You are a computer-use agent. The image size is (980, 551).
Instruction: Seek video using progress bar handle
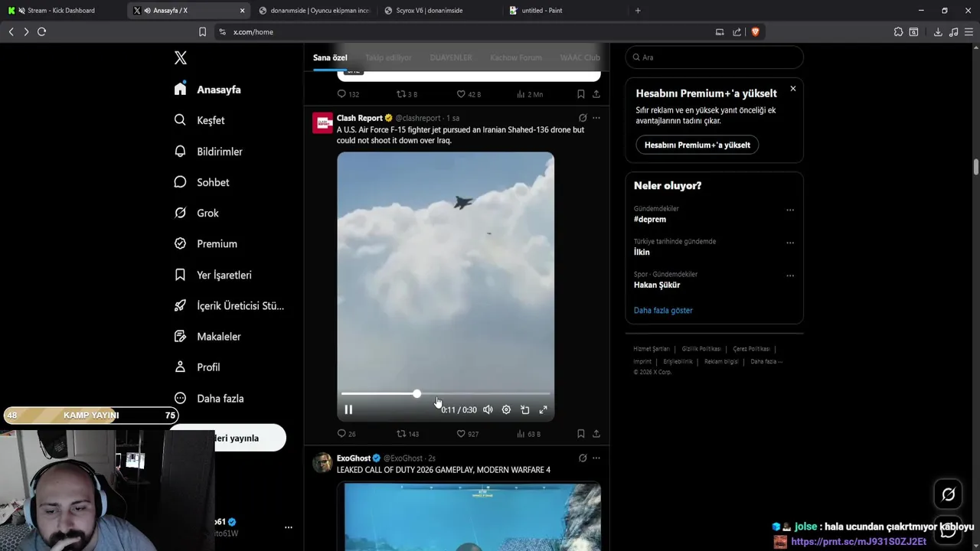pos(416,393)
